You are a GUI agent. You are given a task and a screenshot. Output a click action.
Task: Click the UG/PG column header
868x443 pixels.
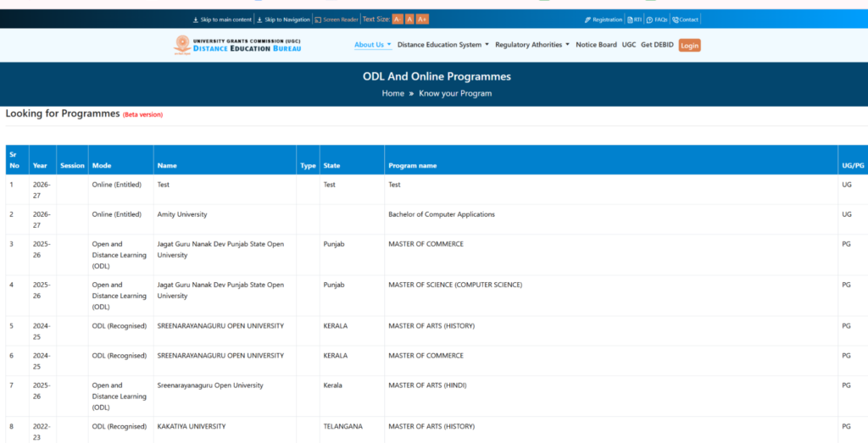click(x=853, y=160)
